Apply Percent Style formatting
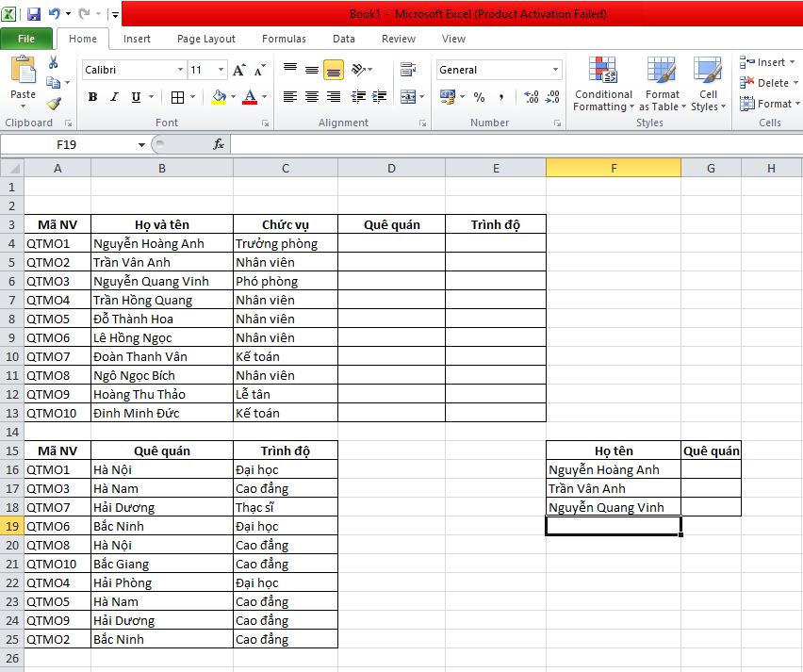803x672 pixels. click(480, 97)
